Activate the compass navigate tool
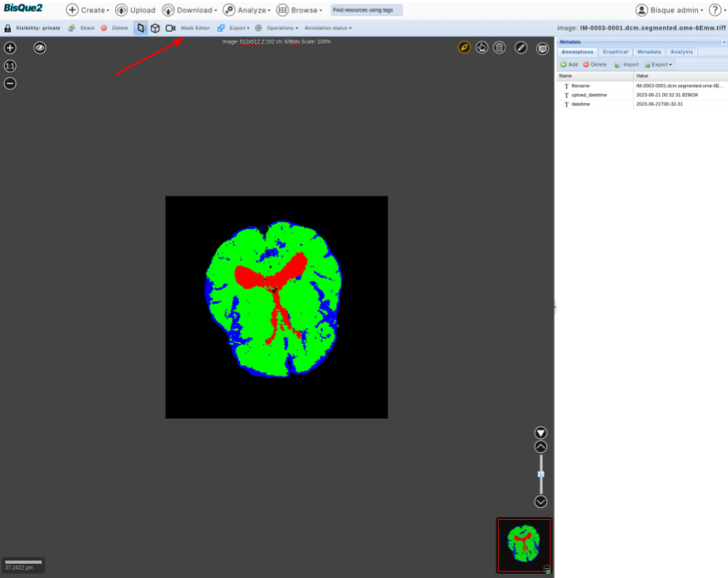Viewport: 728px width, 578px height. pyautogui.click(x=465, y=47)
